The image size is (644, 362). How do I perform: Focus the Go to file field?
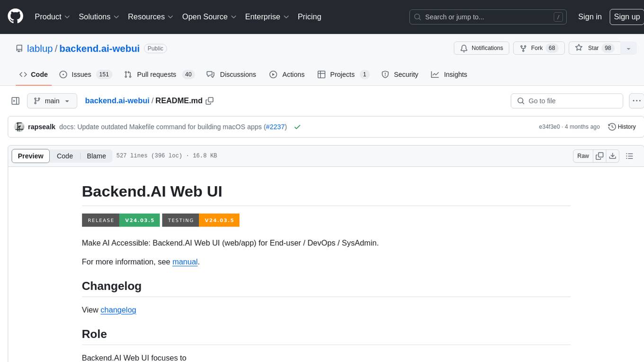pyautogui.click(x=567, y=101)
